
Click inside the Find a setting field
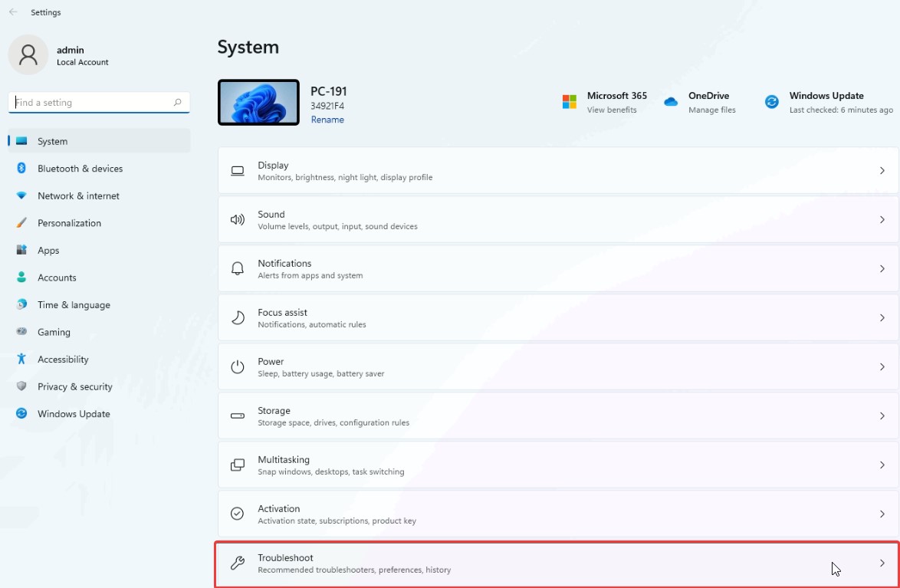coord(98,102)
